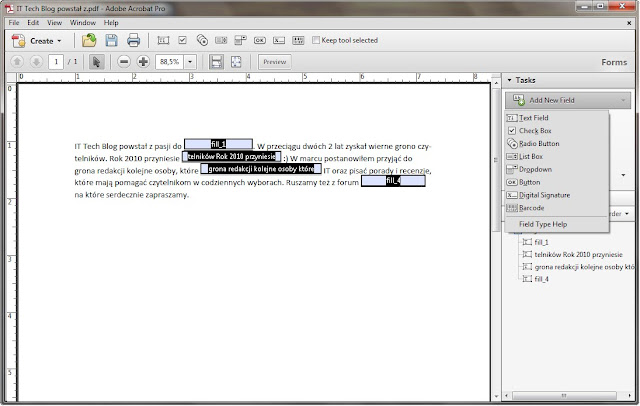Open the View menu

coord(54,23)
